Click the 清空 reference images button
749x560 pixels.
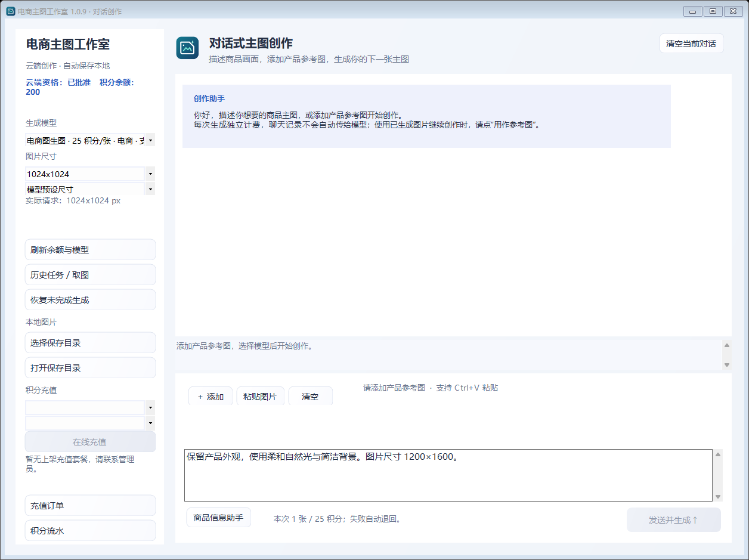[x=310, y=397]
